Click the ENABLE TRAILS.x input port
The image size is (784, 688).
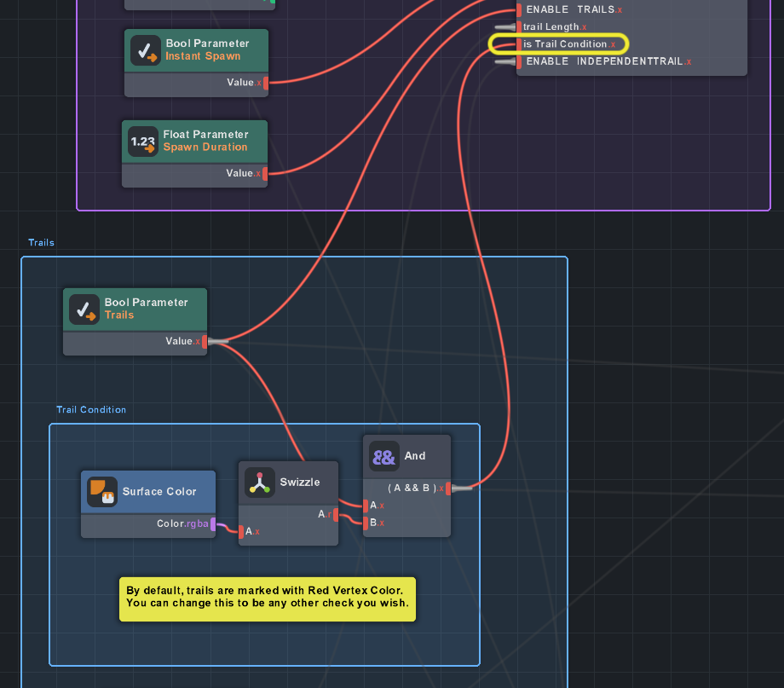(519, 10)
